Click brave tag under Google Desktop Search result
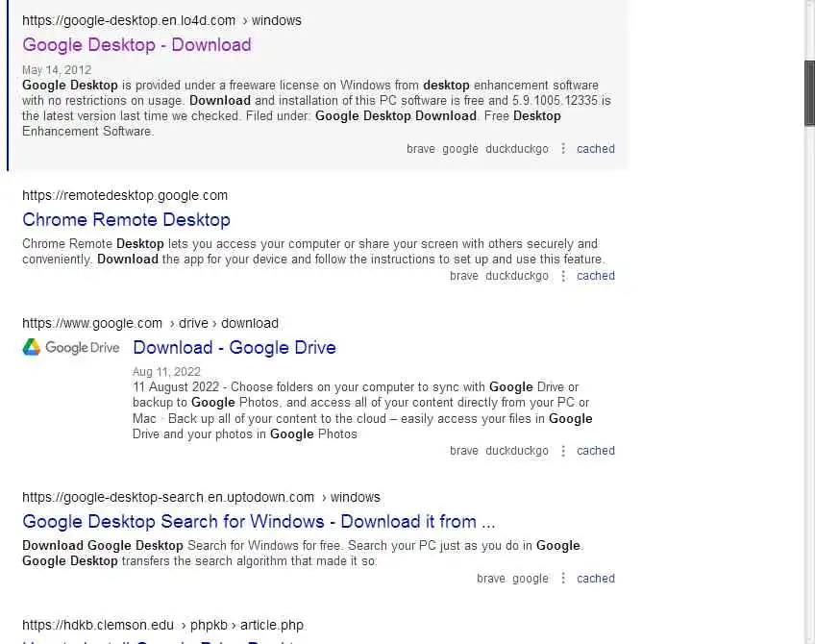This screenshot has width=815, height=644. [x=491, y=579]
